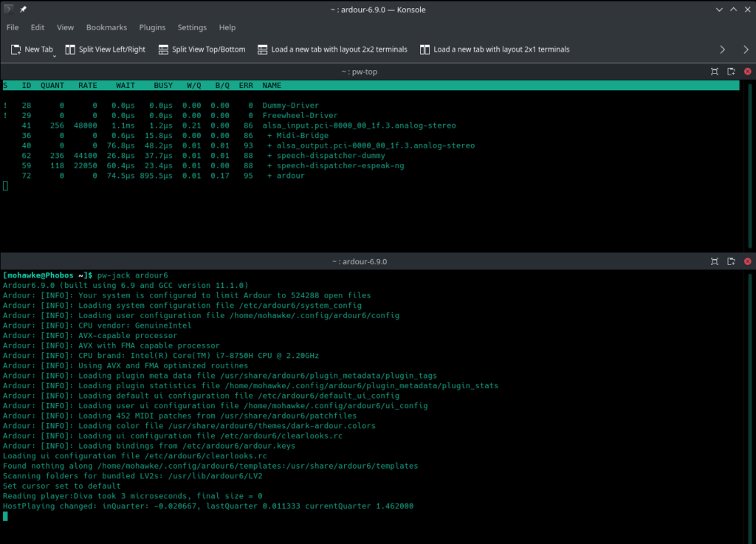Split the view Left/Right
Screen dimensions: 756x544
point(106,49)
